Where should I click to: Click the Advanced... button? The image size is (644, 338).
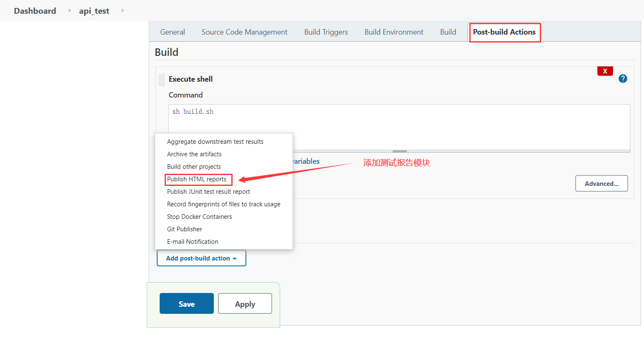[x=601, y=184]
